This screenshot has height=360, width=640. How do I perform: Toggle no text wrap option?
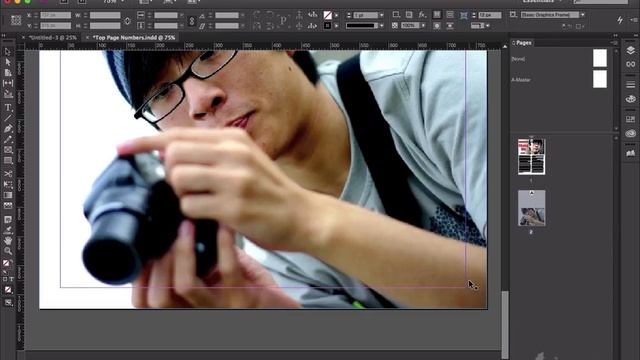[437, 15]
